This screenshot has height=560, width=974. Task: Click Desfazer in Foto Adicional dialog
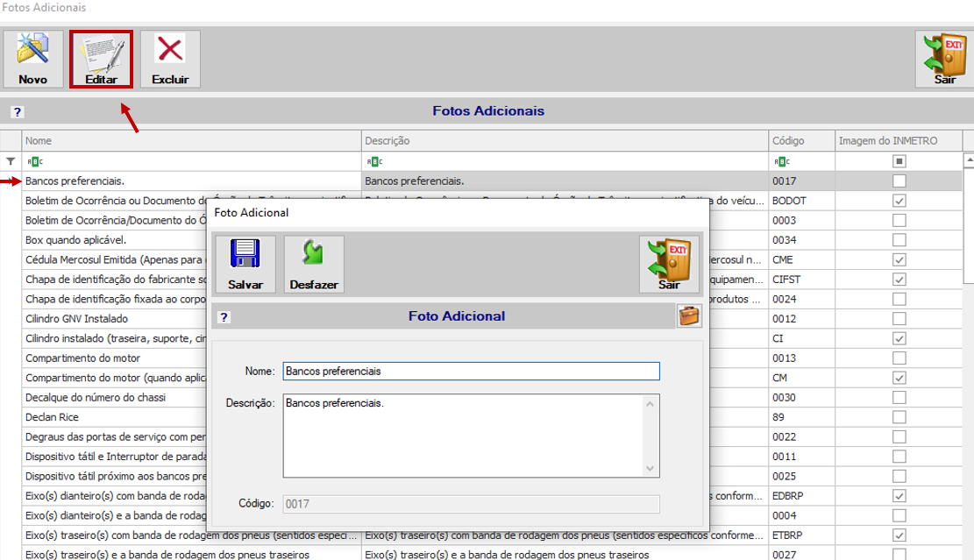click(x=314, y=264)
